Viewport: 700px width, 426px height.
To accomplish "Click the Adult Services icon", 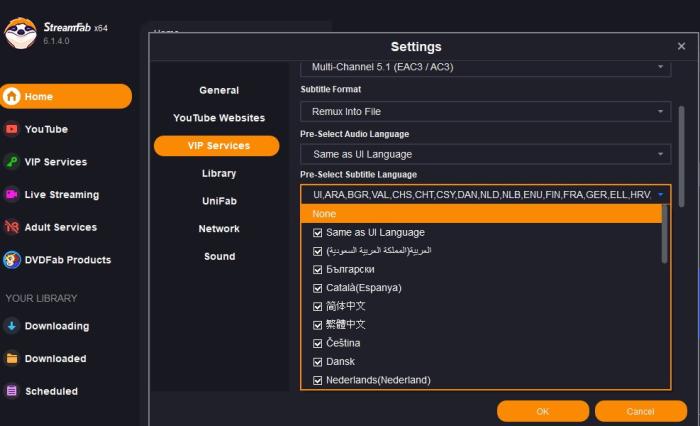I will [12, 227].
